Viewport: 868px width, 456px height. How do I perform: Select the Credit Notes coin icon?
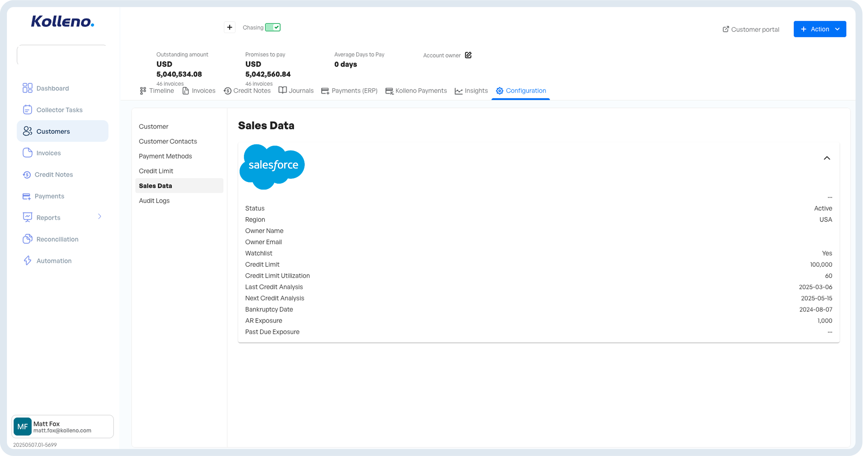tap(28, 174)
